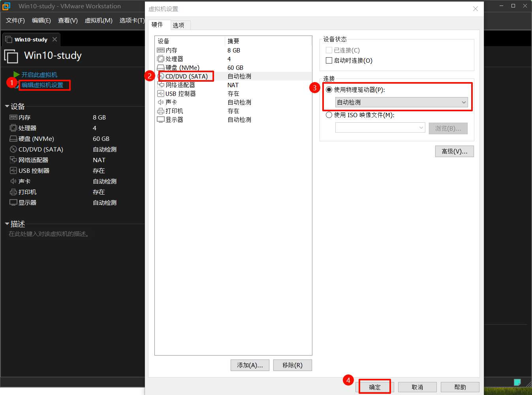532x395 pixels.
Task: Click the memory icon in dialog device list
Action: (160, 50)
